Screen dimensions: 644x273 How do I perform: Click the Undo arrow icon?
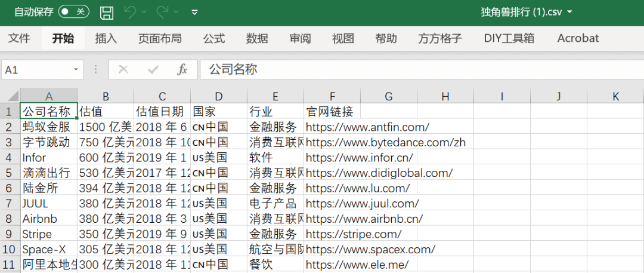(x=130, y=13)
